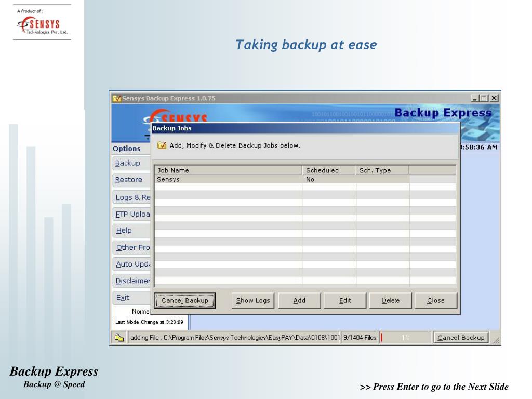Click the 'Last Mode Change at 3:28:09' text
The width and height of the screenshot is (532, 399).
pyautogui.click(x=149, y=322)
